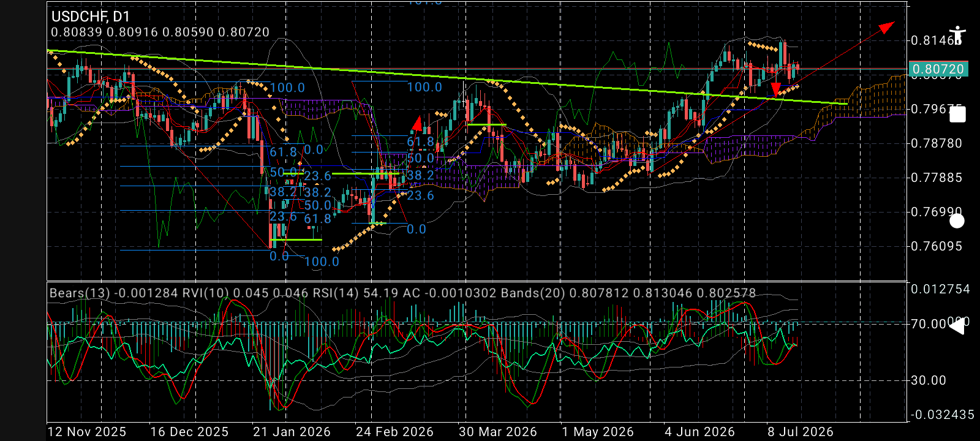Tap the 4 Jun 2026 date label

699,432
